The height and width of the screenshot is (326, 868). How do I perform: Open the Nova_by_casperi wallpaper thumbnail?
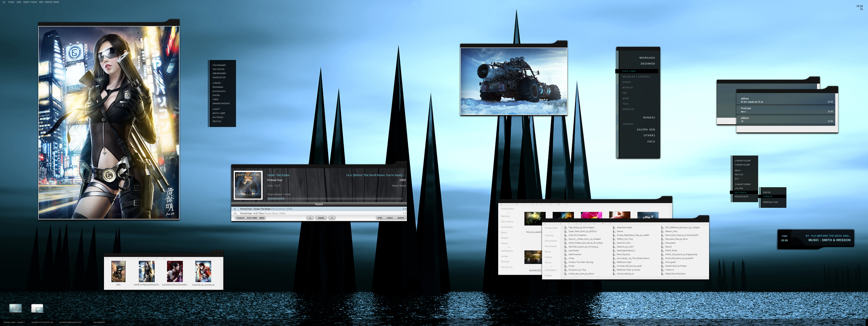click(535, 219)
